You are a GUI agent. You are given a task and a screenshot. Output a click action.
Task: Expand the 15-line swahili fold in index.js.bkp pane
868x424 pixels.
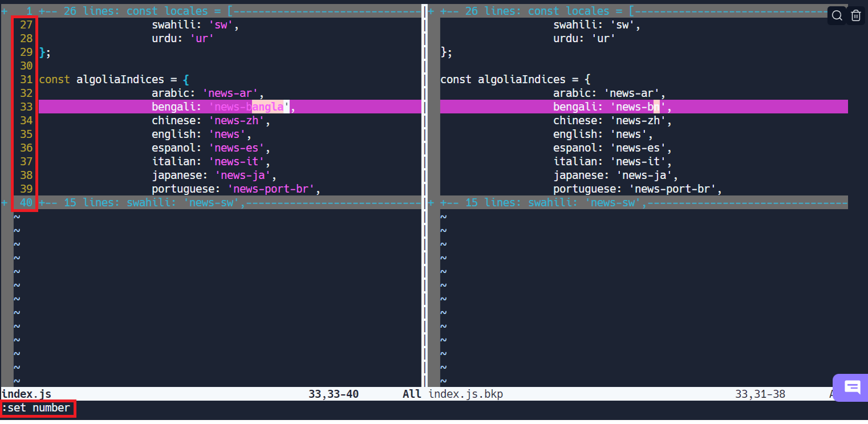636,202
